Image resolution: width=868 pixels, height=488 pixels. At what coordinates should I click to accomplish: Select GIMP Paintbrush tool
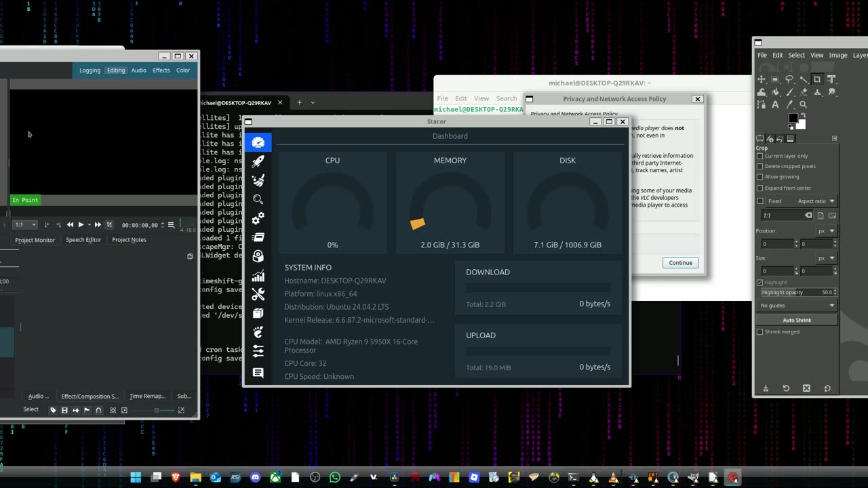pyautogui.click(x=789, y=91)
